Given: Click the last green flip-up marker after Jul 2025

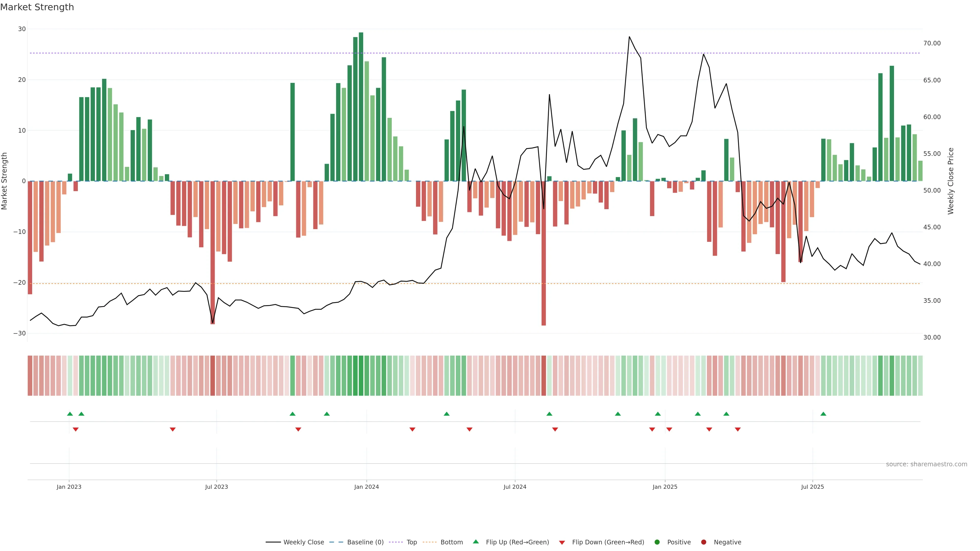Looking at the screenshot, I should pos(823,414).
